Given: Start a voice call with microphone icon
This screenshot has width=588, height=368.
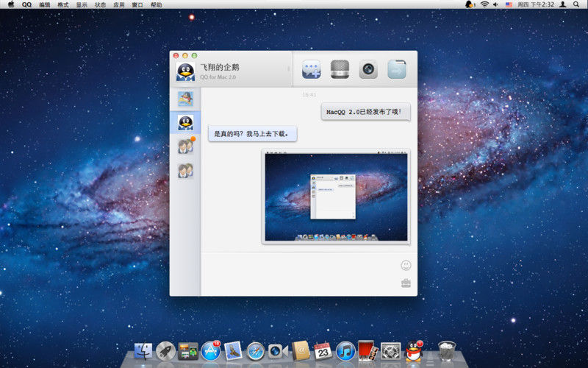Looking at the screenshot, I should coord(340,69).
